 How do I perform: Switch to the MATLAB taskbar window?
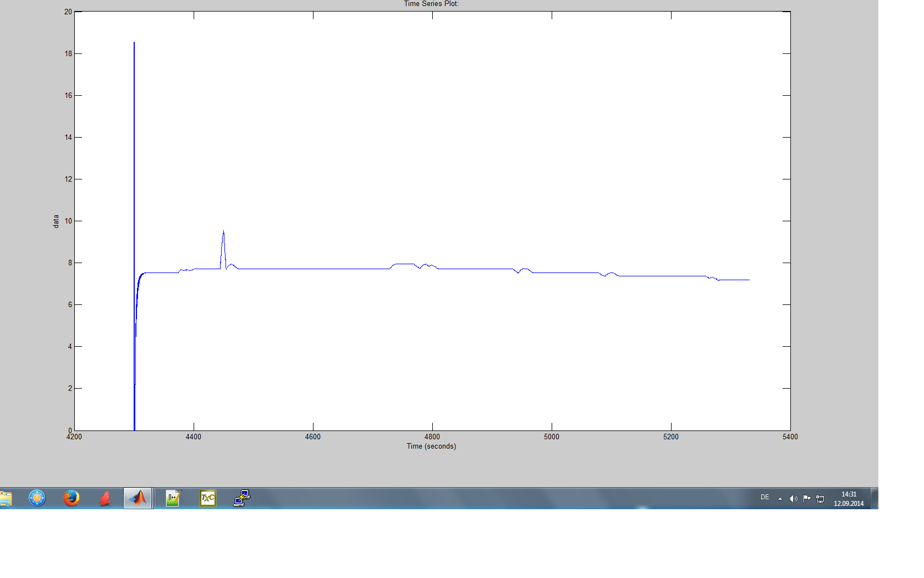point(137,499)
